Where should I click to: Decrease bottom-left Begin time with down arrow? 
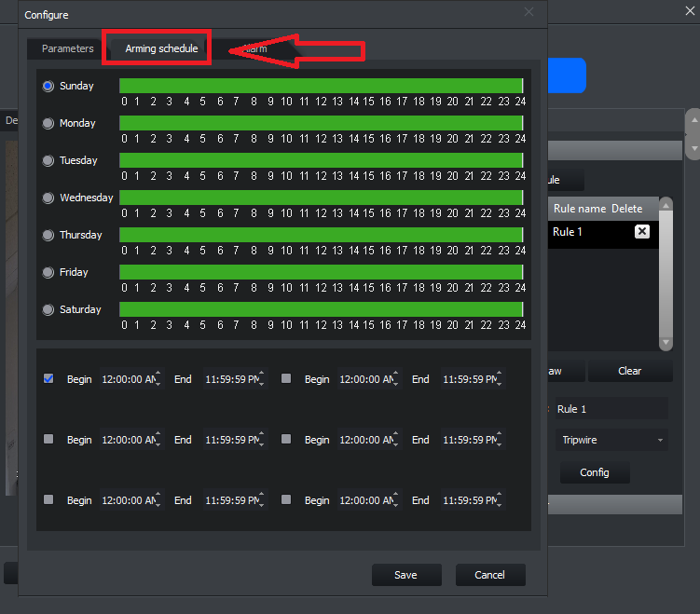coord(158,505)
